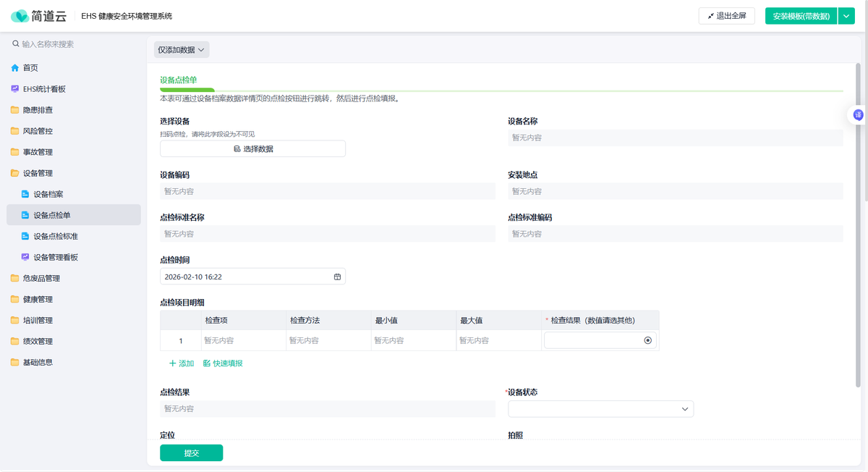This screenshot has height=472, width=868.
Task: Click the 提交 submit button
Action: [x=191, y=453]
